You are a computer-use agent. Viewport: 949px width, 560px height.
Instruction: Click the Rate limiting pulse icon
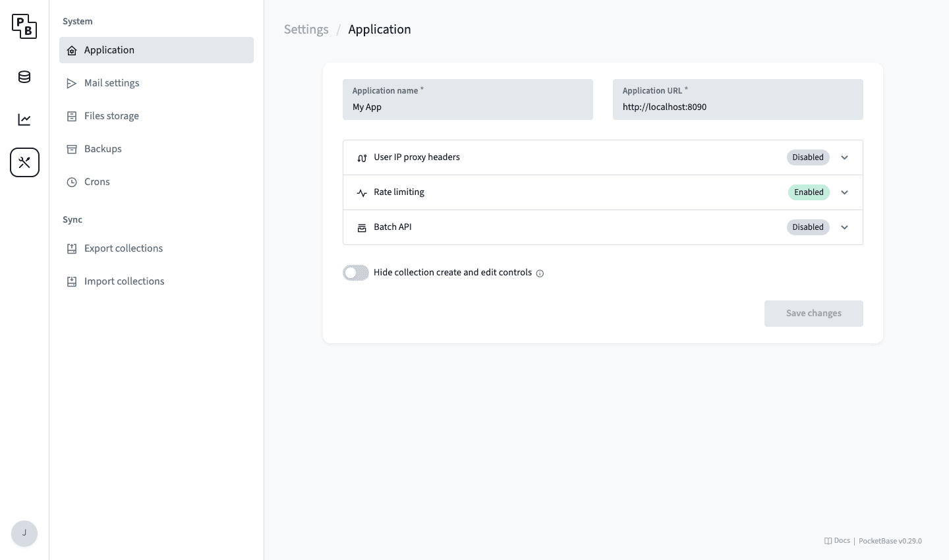tap(362, 193)
